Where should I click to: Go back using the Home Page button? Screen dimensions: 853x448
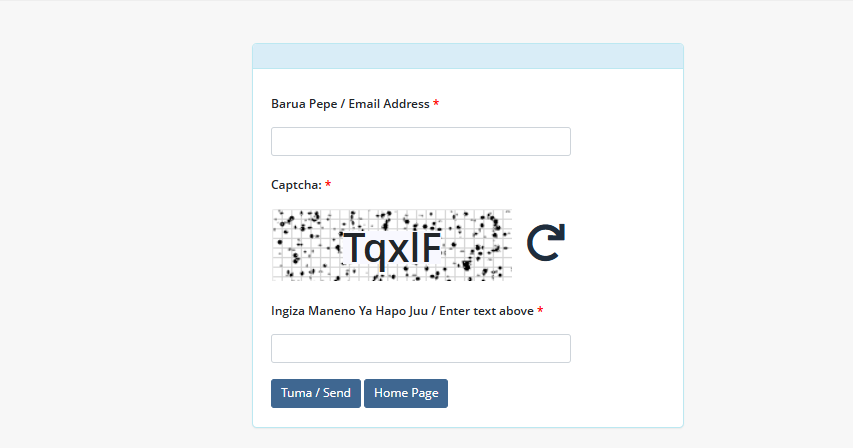(x=406, y=393)
